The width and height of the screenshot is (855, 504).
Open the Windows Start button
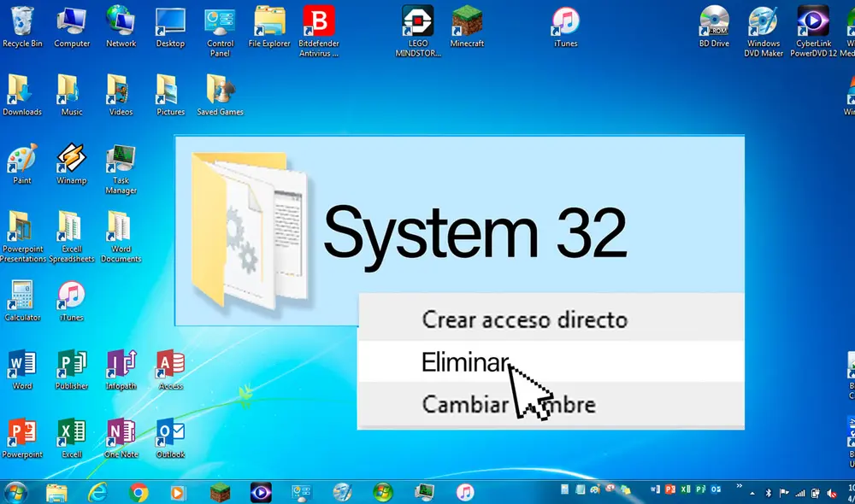click(x=15, y=494)
